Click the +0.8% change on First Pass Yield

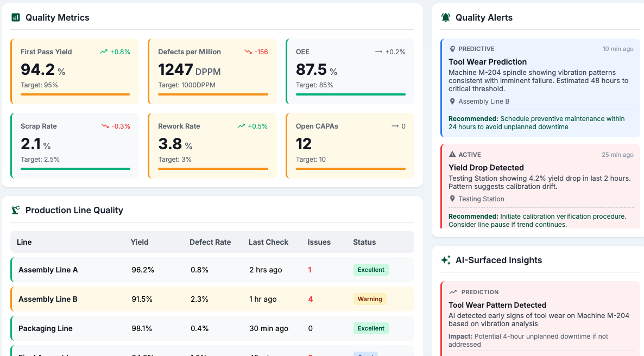click(x=121, y=52)
